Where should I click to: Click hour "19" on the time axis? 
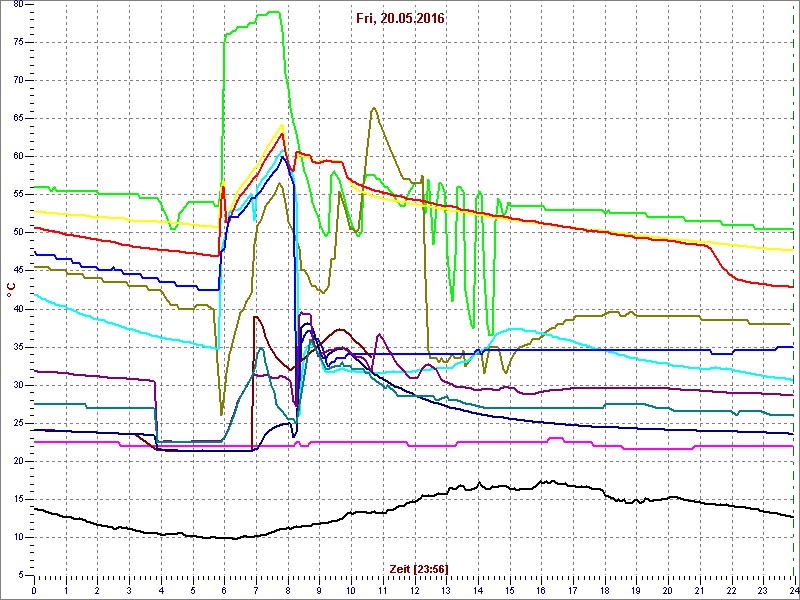pos(636,590)
